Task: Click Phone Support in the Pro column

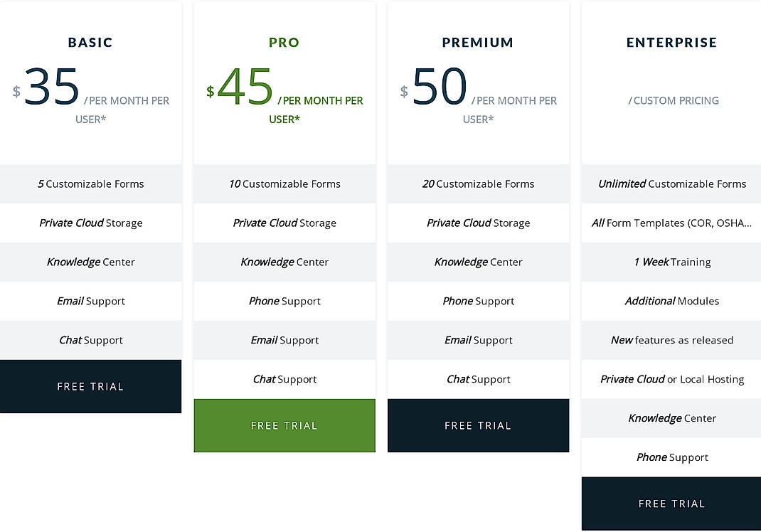Action: (284, 301)
